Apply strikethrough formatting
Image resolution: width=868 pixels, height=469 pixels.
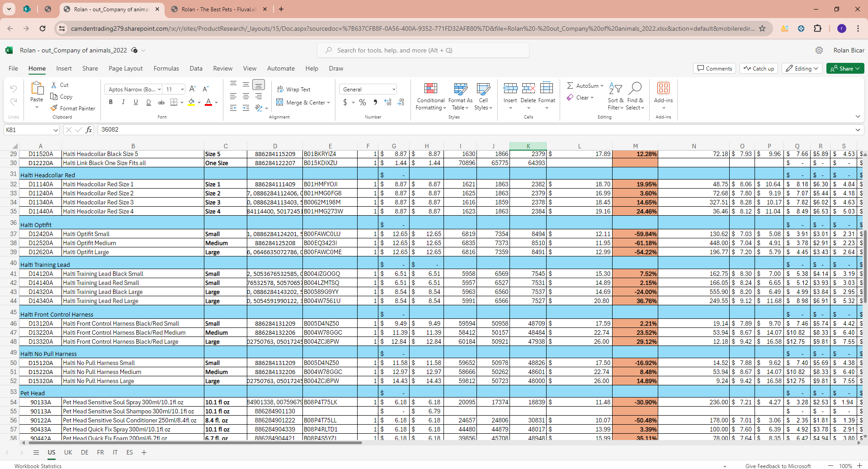pos(161,103)
